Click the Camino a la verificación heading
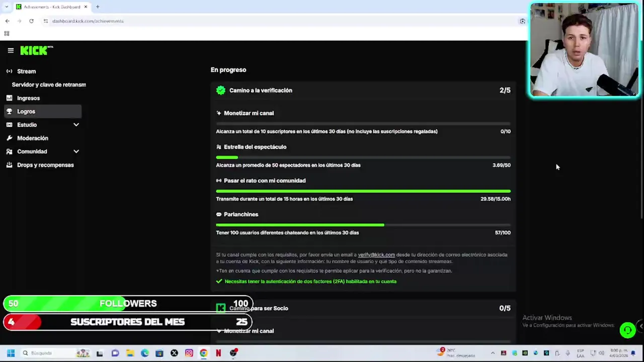This screenshot has height=362, width=644. click(x=261, y=90)
